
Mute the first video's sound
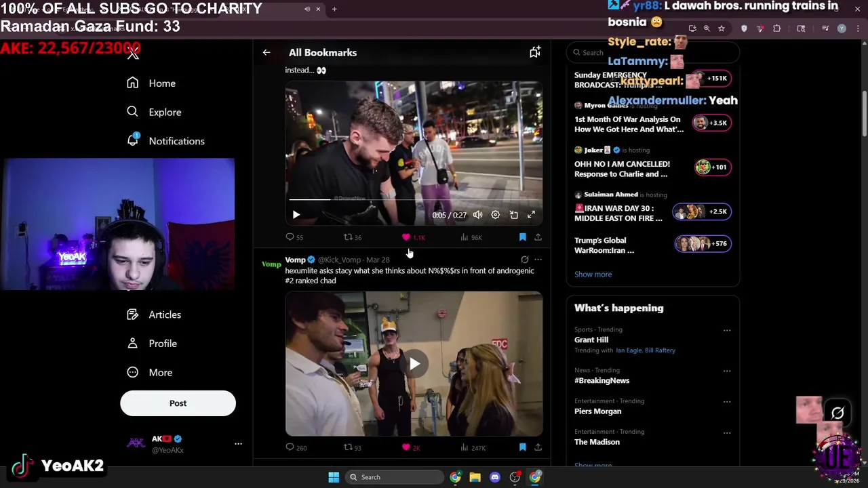click(478, 215)
